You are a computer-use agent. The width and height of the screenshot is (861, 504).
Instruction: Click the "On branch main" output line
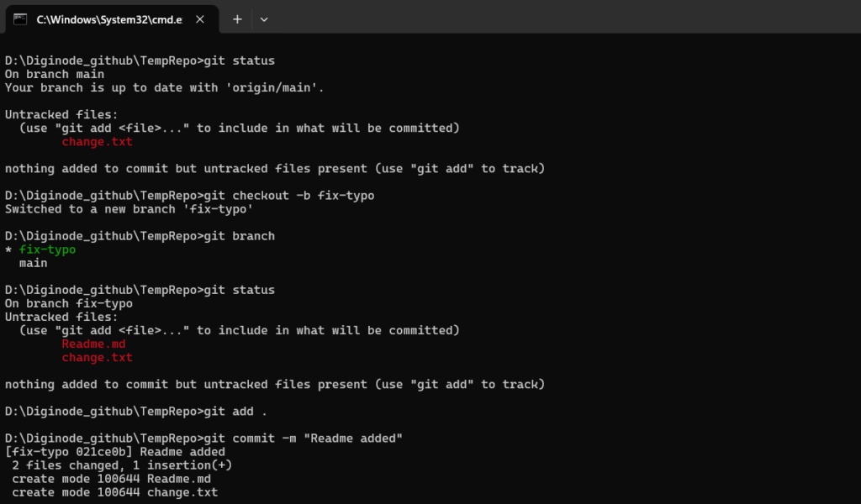click(55, 74)
